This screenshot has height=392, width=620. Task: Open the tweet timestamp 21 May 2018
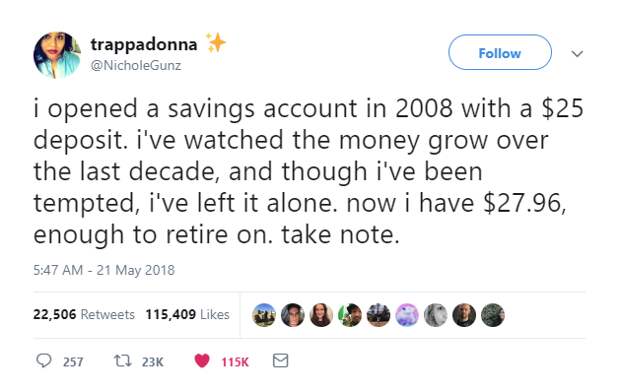click(104, 270)
